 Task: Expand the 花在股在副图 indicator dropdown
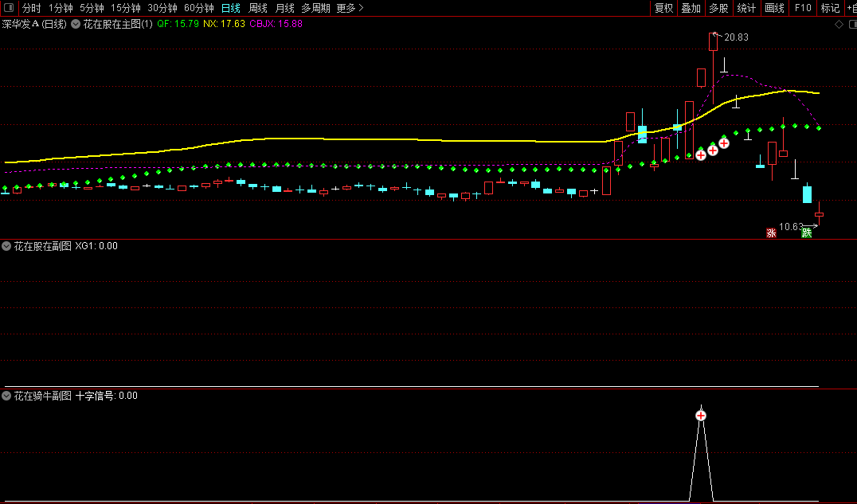[6, 246]
